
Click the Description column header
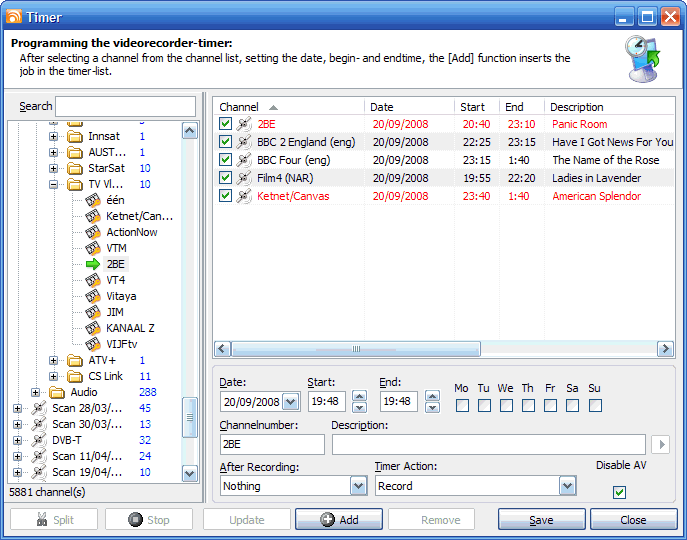click(x=577, y=107)
